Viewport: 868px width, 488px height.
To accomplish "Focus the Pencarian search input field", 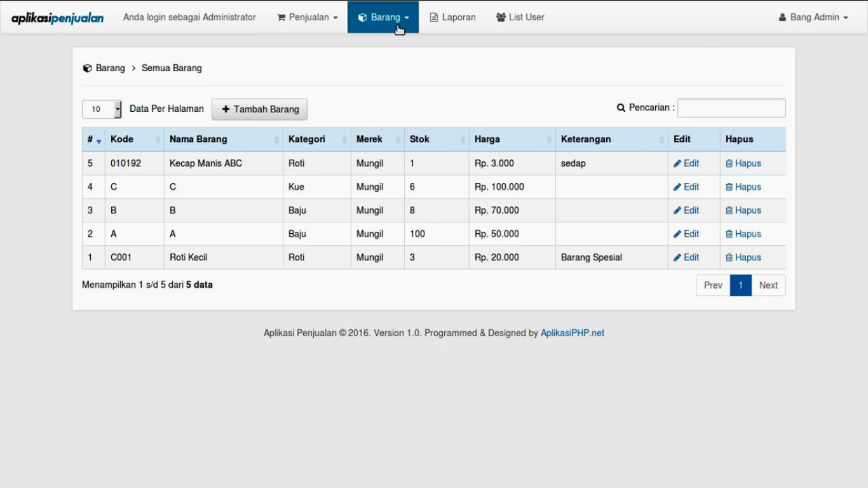I will click(731, 108).
